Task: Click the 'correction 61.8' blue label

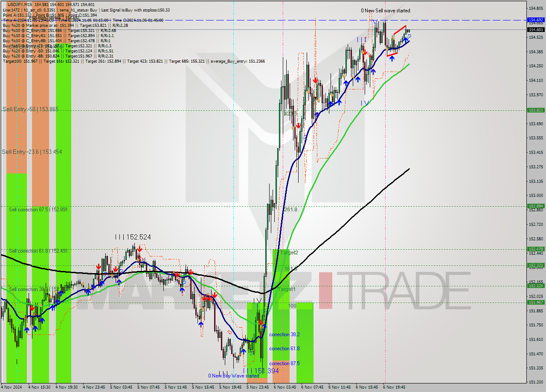Action: (285, 349)
